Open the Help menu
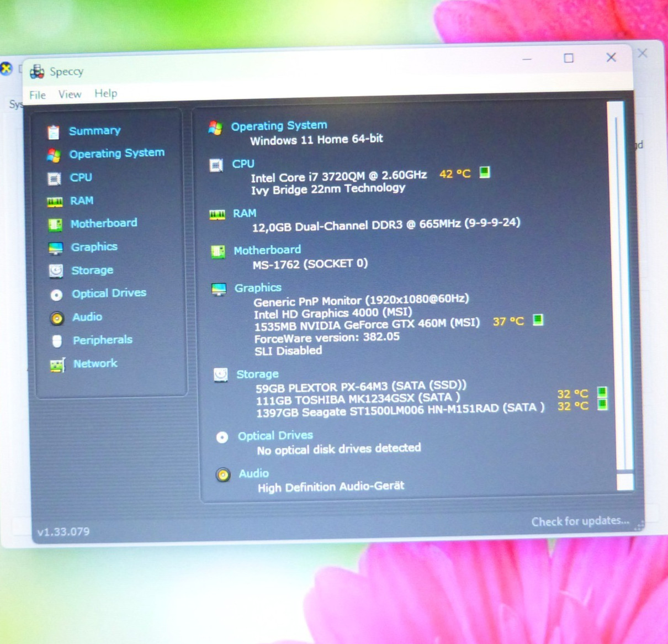The height and width of the screenshot is (644, 668). tap(106, 93)
